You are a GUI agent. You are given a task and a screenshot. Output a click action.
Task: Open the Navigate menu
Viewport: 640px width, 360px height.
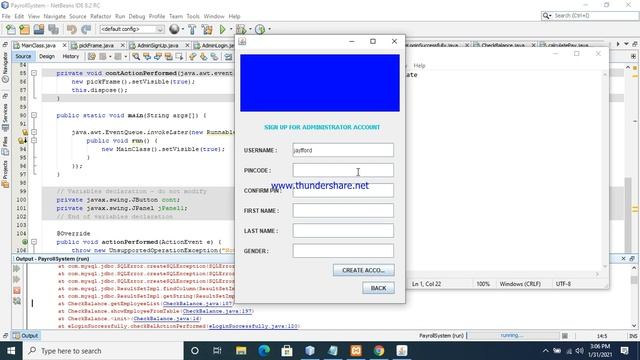point(55,16)
